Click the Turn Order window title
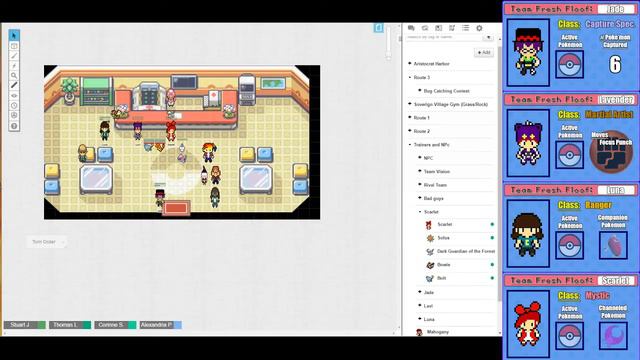 click(44, 242)
